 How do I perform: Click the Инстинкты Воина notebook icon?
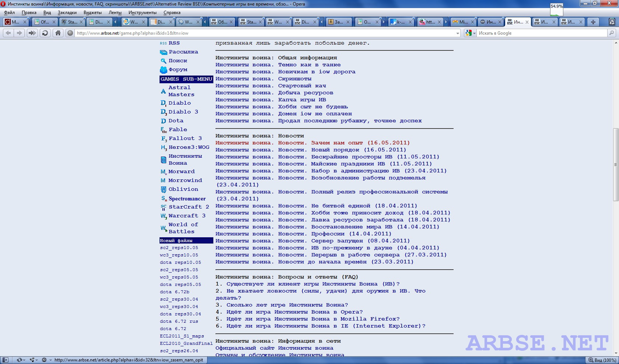click(x=164, y=160)
